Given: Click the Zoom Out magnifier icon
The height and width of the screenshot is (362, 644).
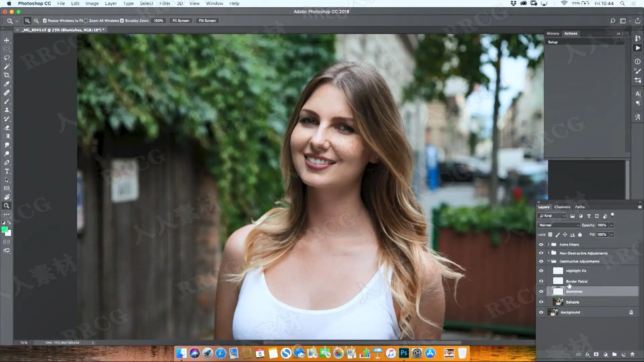Looking at the screenshot, I should pos(36,21).
